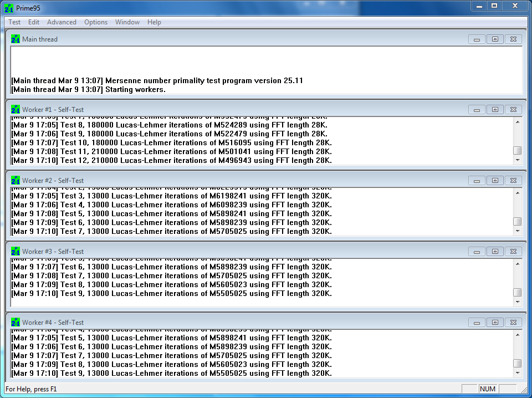
Task: Click 'For Help, press F1' status text
Action: pyautogui.click(x=31, y=389)
